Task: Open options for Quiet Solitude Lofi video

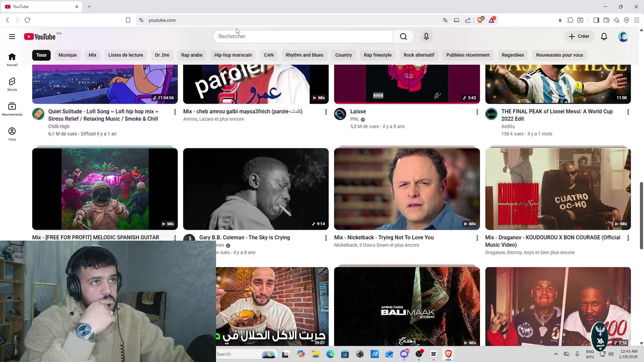Action: [x=175, y=112]
